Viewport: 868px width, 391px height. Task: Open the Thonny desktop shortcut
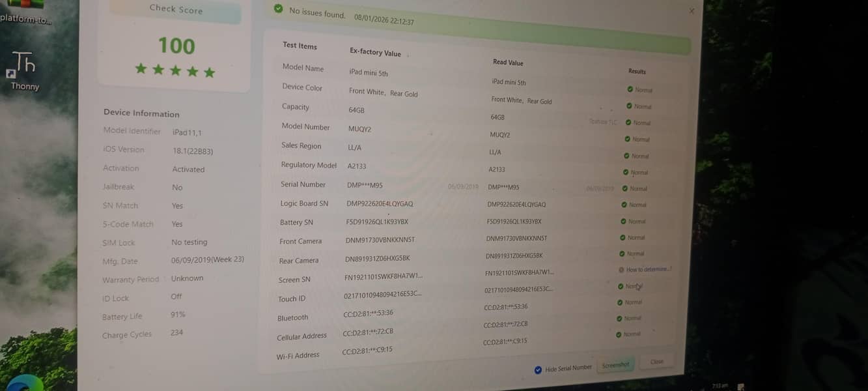(x=24, y=70)
